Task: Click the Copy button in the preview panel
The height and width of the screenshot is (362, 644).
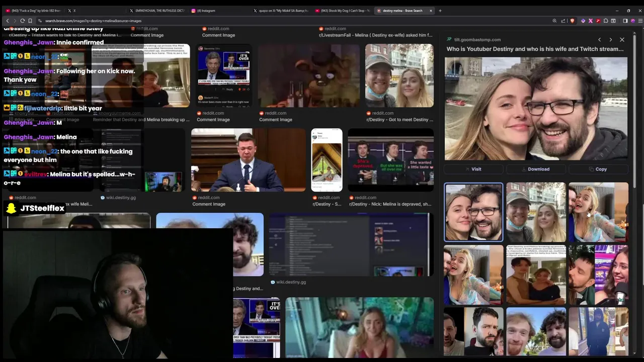Action: [x=598, y=169]
